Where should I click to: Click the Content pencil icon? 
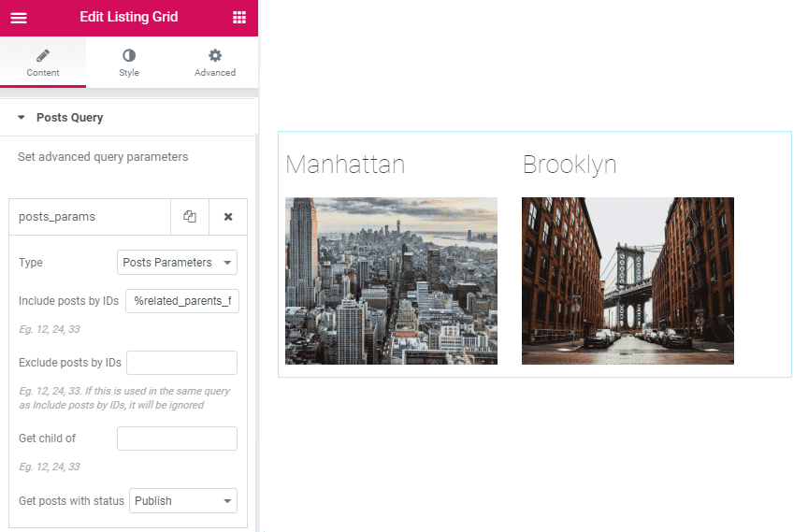(x=43, y=55)
